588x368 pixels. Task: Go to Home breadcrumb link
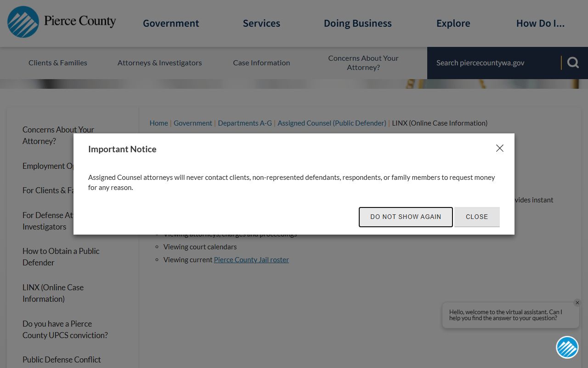(158, 123)
